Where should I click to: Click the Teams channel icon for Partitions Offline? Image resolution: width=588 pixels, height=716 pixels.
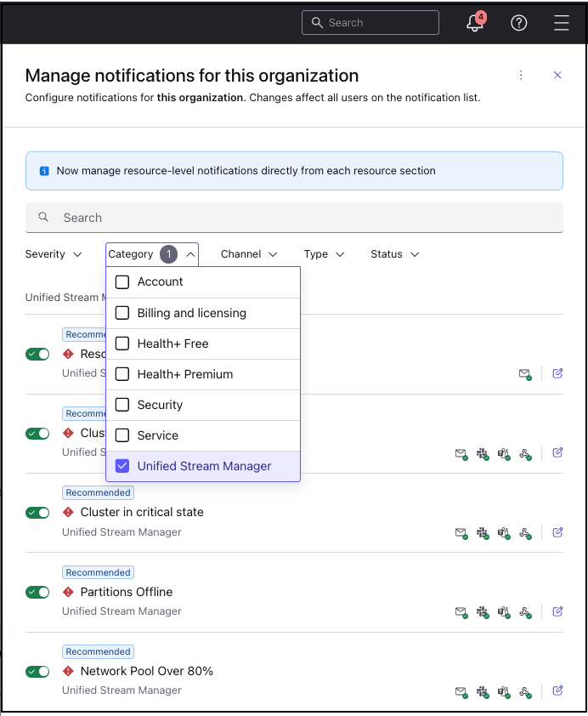[504, 612]
